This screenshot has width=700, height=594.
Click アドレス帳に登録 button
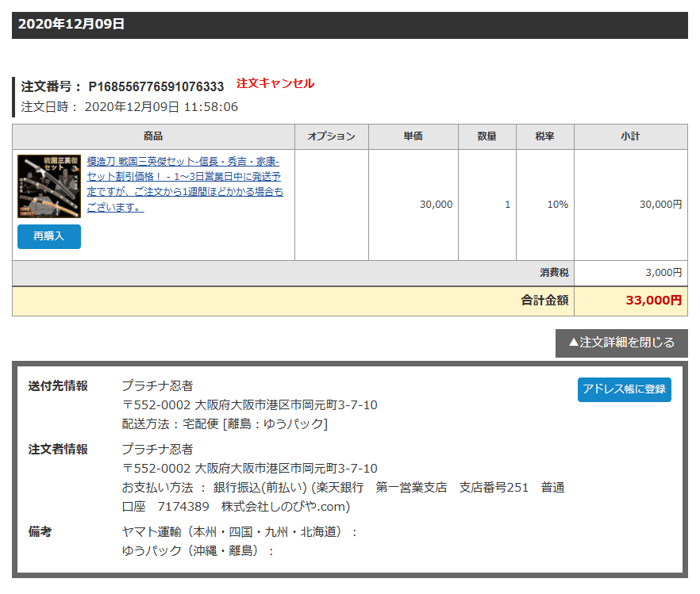click(624, 389)
